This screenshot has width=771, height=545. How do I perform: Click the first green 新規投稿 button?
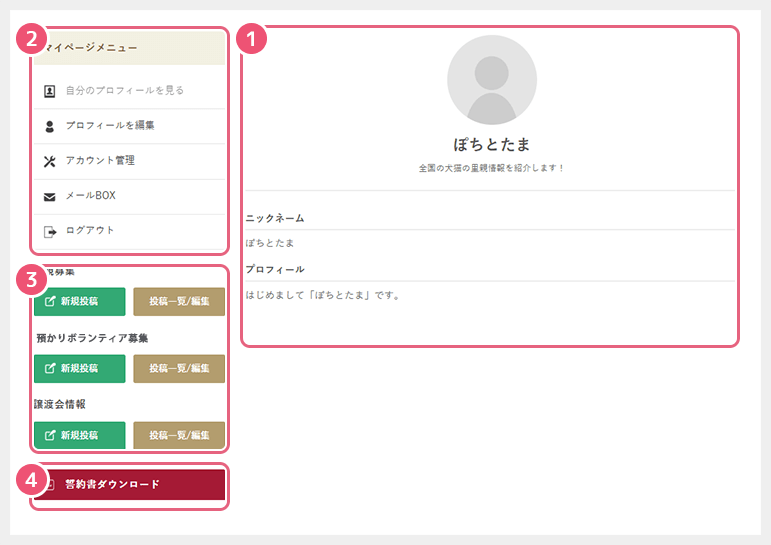80,302
